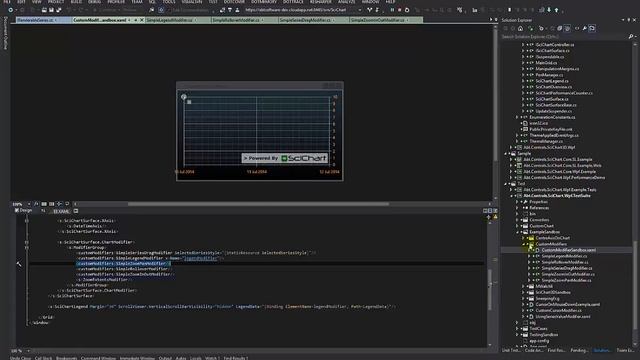The width and height of the screenshot is (640, 360).
Task: Click the Fit All icon beside the zoom dropdown
Action: 36,204
